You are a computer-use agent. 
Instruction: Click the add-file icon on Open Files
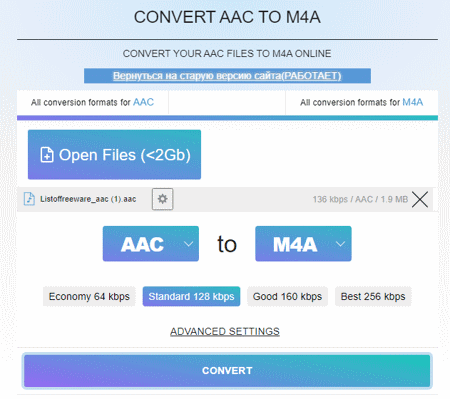(47, 155)
